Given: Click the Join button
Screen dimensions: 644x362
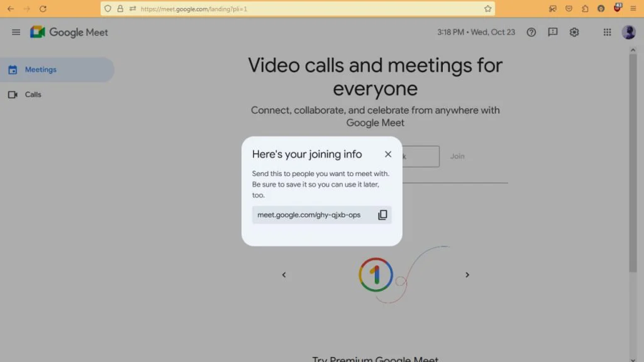Looking at the screenshot, I should coord(457,156).
